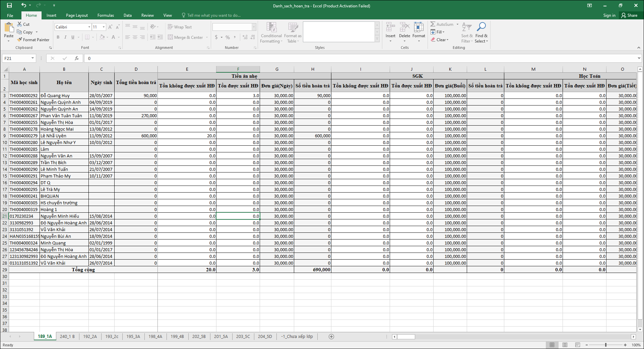Viewport: 644px width, 349px height.
Task: Toggle Italic formatting
Action: pos(65,37)
